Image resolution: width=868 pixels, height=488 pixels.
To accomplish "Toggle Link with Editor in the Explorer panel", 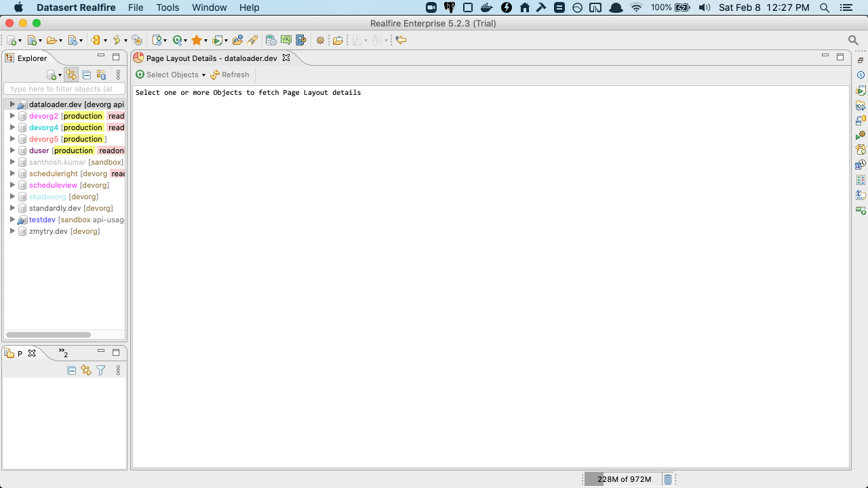I will (71, 75).
